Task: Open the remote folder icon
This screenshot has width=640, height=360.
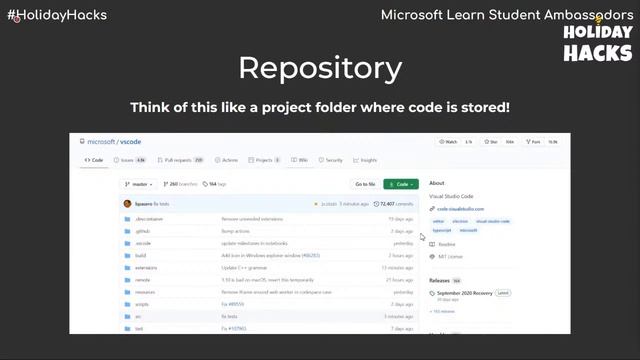Action: (x=127, y=280)
